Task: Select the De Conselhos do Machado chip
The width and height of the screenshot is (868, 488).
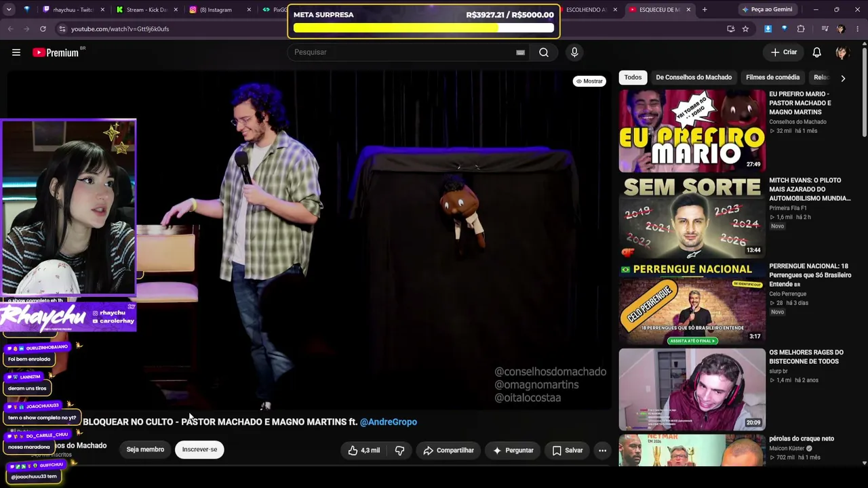Action: pyautogui.click(x=694, y=77)
